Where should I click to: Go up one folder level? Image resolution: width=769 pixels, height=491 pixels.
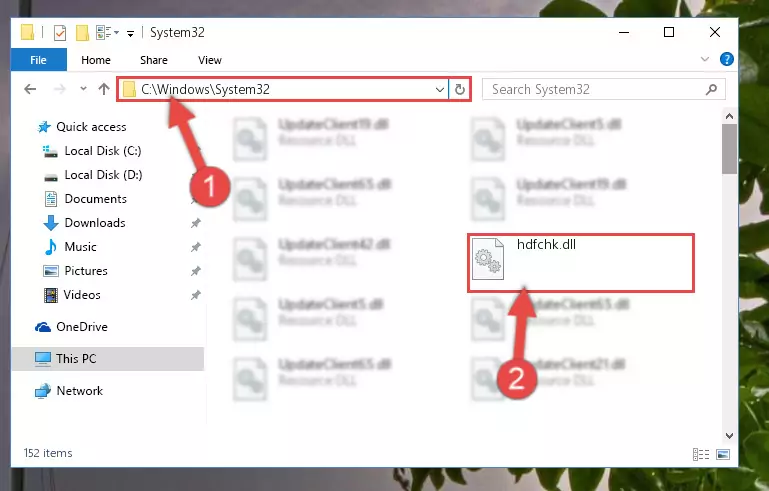103,89
